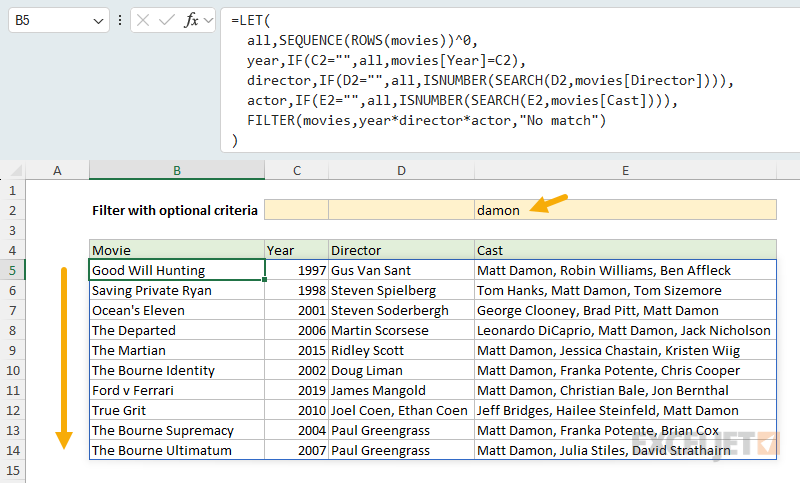
Task: Click the 'Movie' table header
Action: click(x=177, y=250)
